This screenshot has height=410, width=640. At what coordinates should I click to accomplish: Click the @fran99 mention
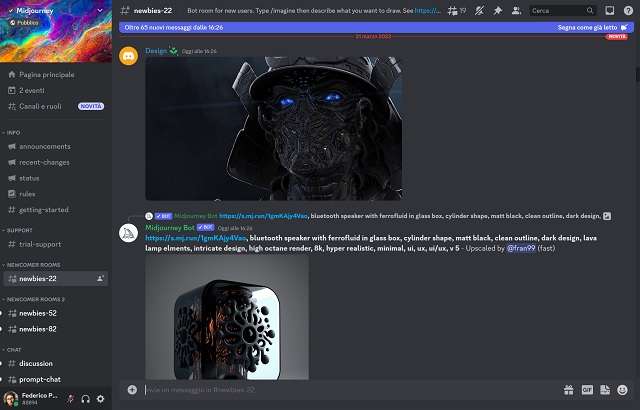(521, 248)
